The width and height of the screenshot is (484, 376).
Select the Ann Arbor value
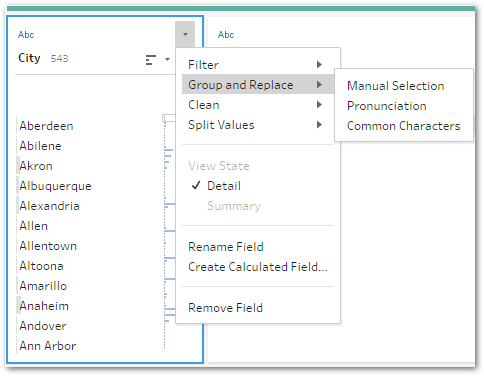tap(48, 346)
